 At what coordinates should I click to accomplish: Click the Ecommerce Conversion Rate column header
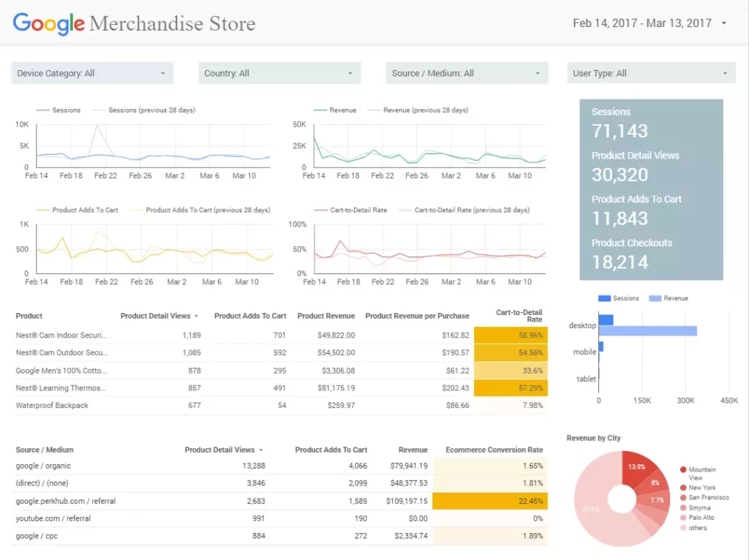[x=494, y=450]
